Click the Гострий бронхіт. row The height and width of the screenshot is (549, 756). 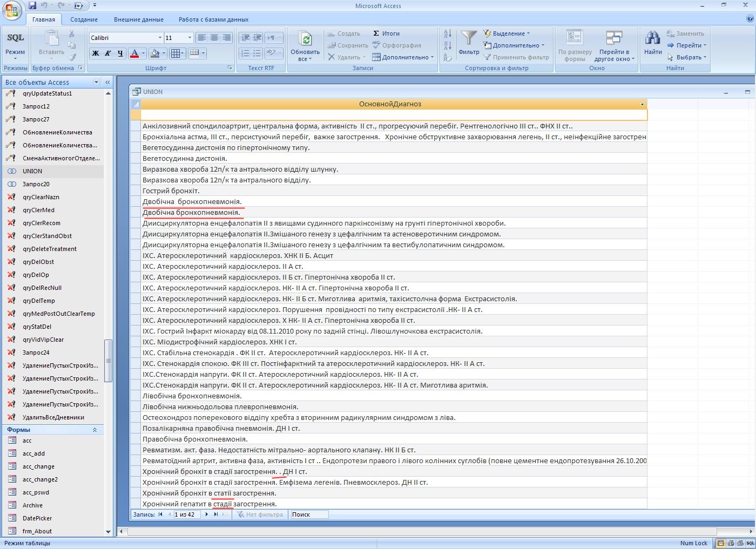click(394, 191)
